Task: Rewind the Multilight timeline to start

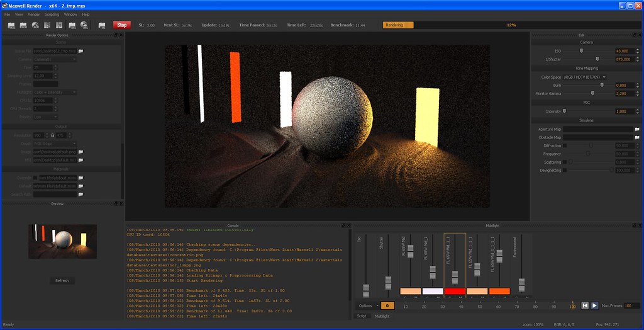Action: [585, 305]
